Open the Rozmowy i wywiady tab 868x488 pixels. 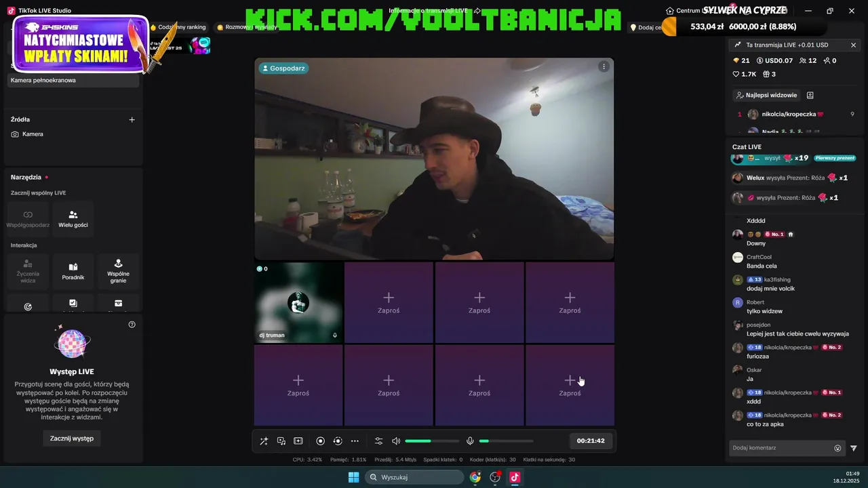(x=247, y=27)
